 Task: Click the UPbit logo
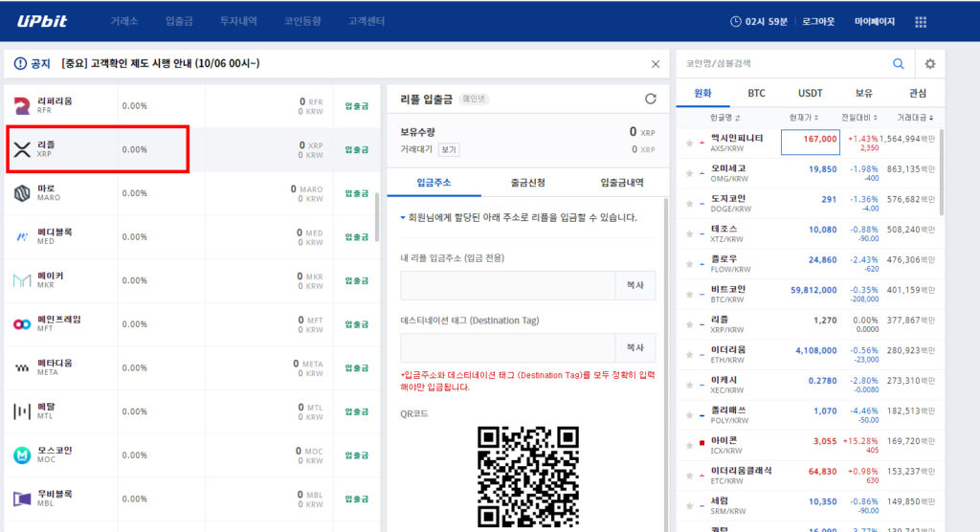point(42,21)
